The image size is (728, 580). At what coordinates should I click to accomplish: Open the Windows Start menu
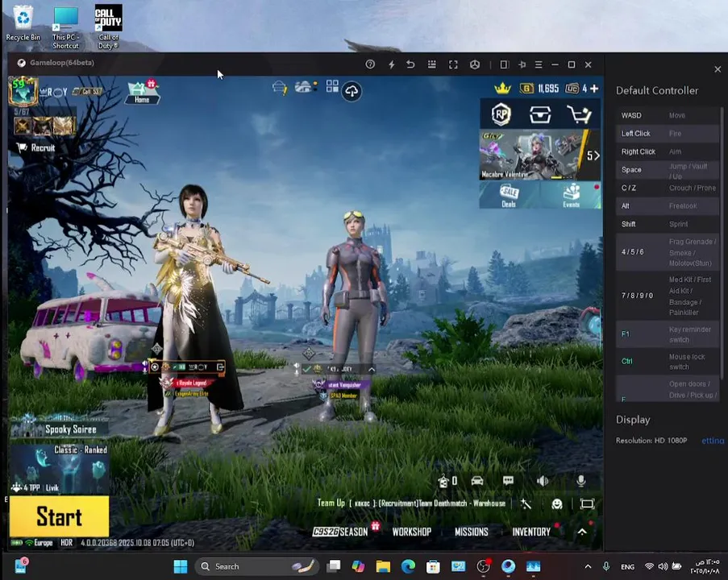point(180,566)
